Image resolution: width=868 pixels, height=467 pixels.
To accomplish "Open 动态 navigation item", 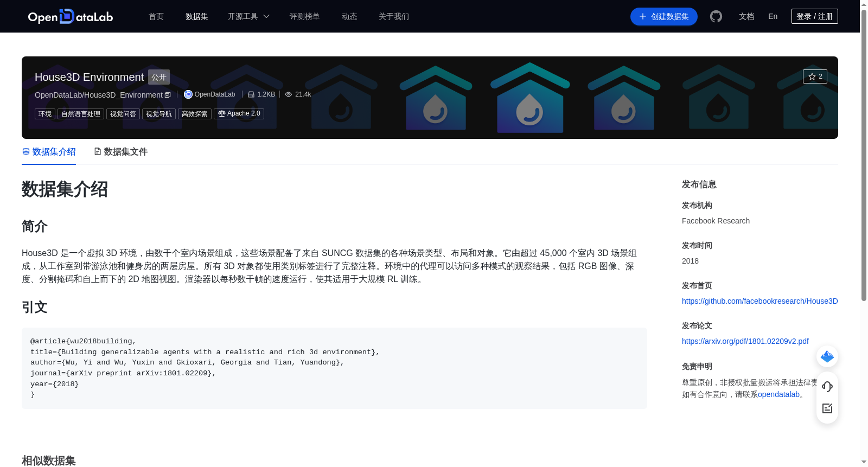I will [x=349, y=17].
